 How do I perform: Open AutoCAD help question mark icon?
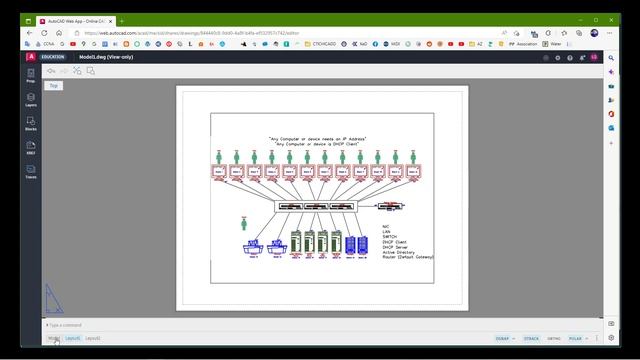570,58
